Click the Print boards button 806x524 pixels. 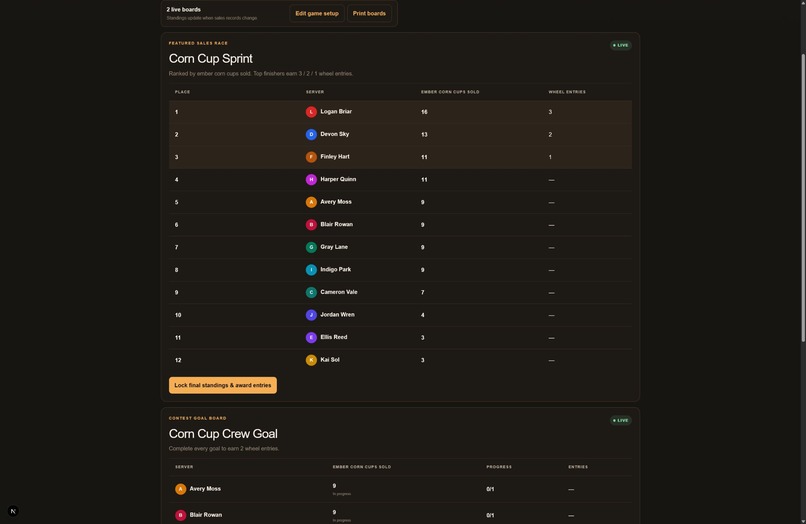[369, 13]
